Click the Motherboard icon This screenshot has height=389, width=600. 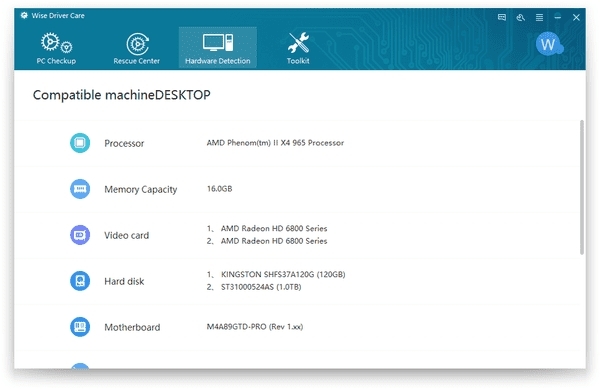pyautogui.click(x=80, y=327)
